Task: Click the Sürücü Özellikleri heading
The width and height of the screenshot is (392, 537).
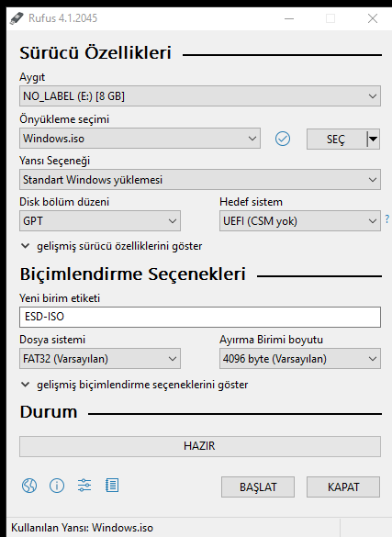Action: (95, 53)
